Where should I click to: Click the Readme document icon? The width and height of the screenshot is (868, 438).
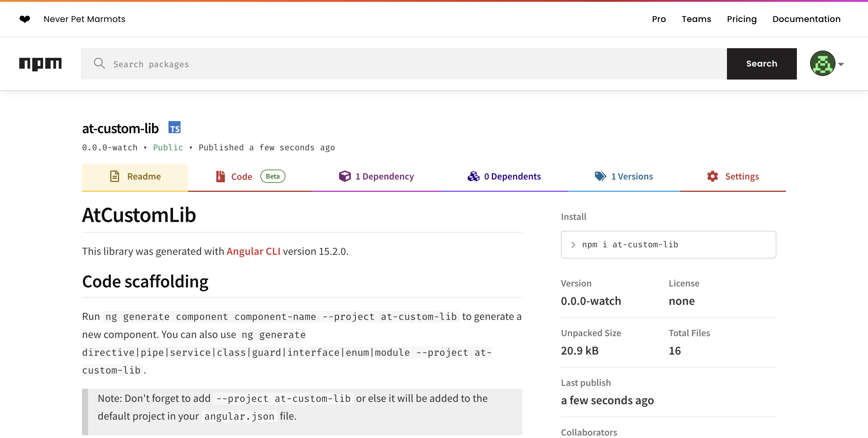[115, 176]
